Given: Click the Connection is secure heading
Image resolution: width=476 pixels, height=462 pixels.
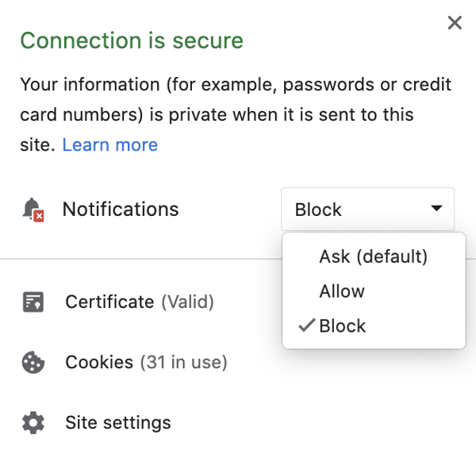Looking at the screenshot, I should [x=132, y=40].
